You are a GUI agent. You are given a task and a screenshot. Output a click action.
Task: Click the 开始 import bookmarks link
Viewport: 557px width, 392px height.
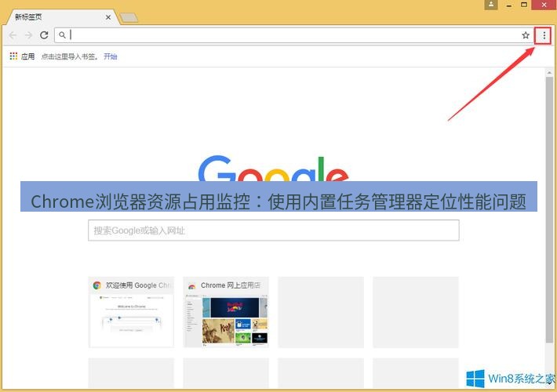[x=111, y=56]
